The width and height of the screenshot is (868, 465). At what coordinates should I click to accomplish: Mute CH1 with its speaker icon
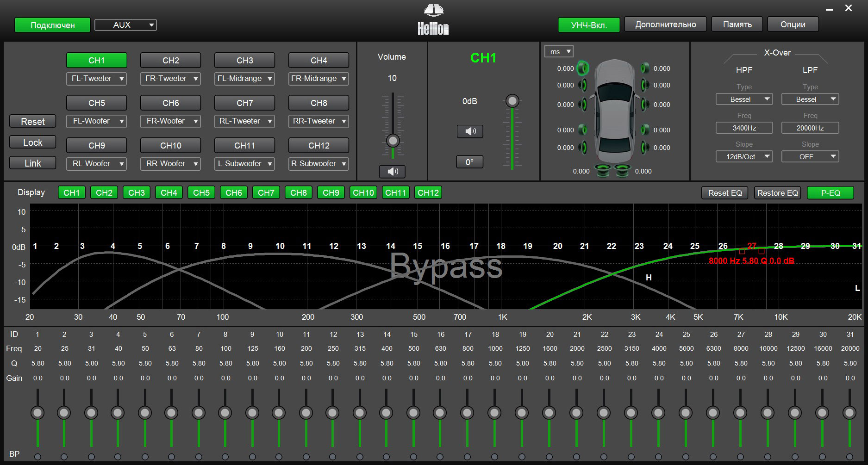pos(470,131)
